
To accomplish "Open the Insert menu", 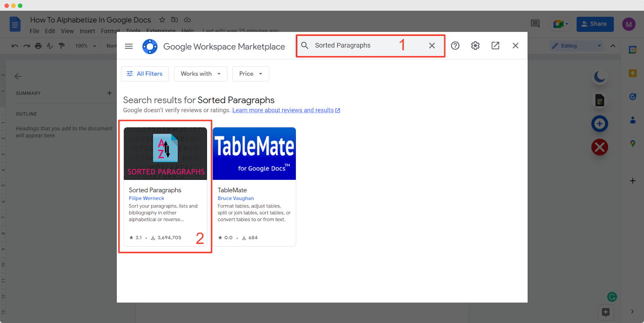I will (x=87, y=31).
